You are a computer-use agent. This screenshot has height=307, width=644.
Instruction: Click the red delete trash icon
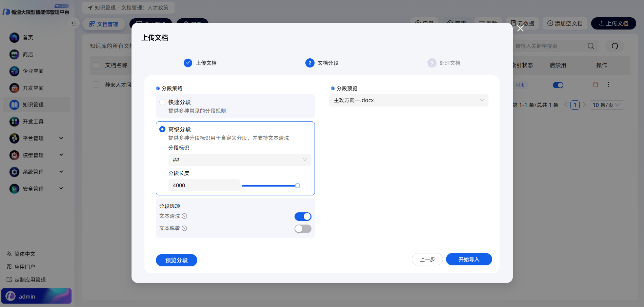(595, 85)
